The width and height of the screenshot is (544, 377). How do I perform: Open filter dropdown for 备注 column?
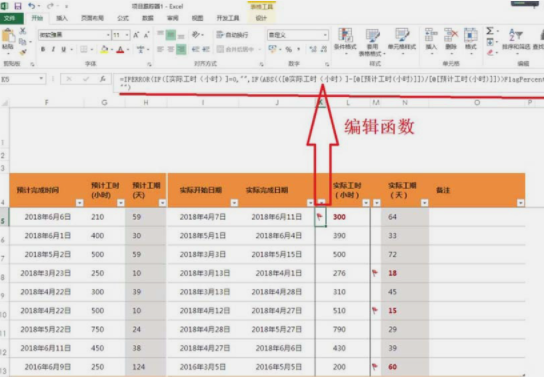tap(520, 203)
